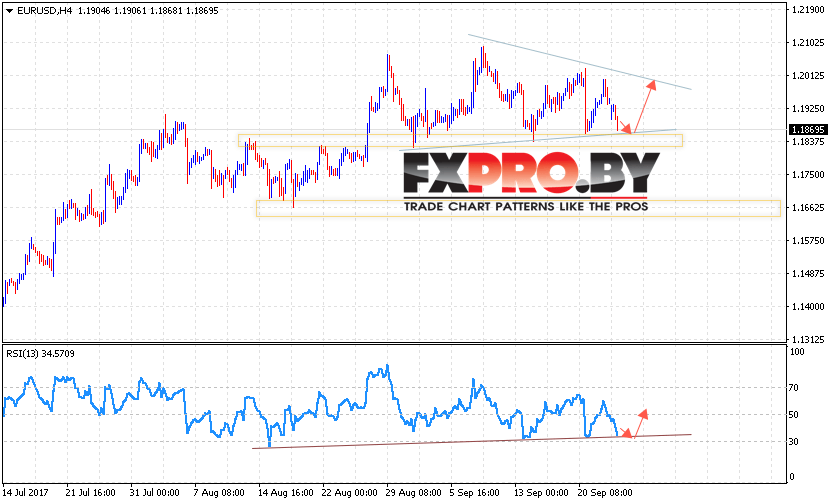The image size is (829, 504).
Task: Click the 14 Jul 2017 date label
Action: pyautogui.click(x=26, y=492)
